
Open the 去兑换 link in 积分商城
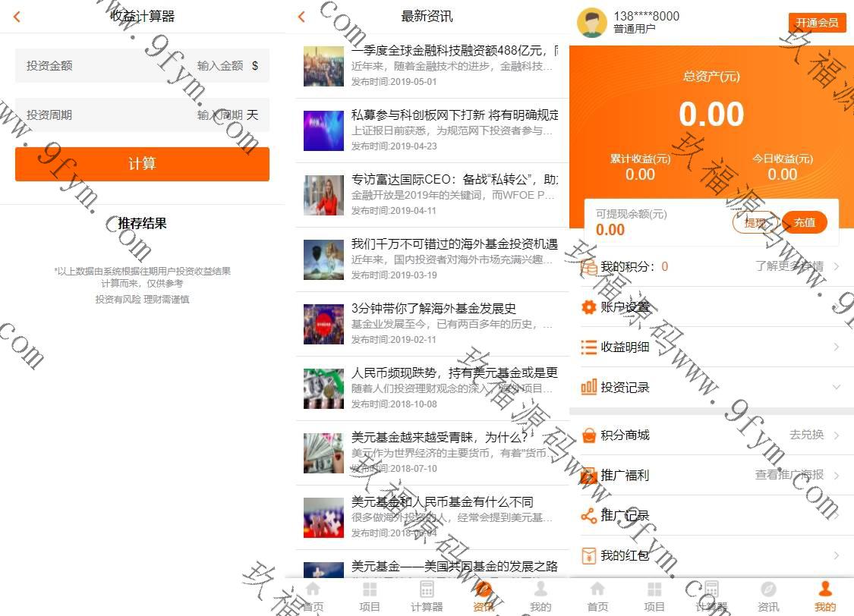[x=806, y=435]
